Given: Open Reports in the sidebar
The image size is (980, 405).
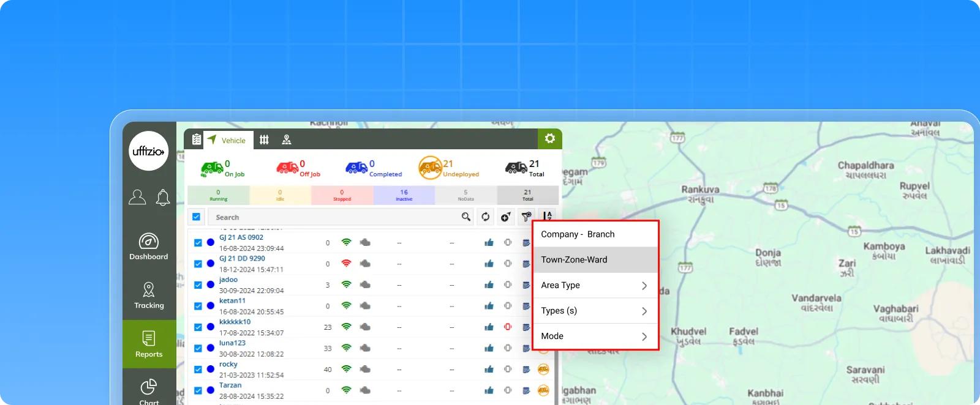Looking at the screenshot, I should tap(149, 344).
